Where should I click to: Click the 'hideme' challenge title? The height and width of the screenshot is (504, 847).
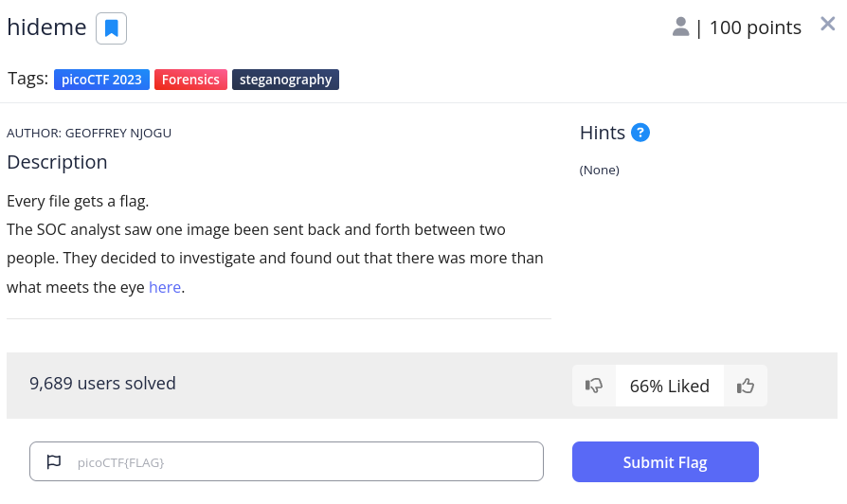(46, 27)
